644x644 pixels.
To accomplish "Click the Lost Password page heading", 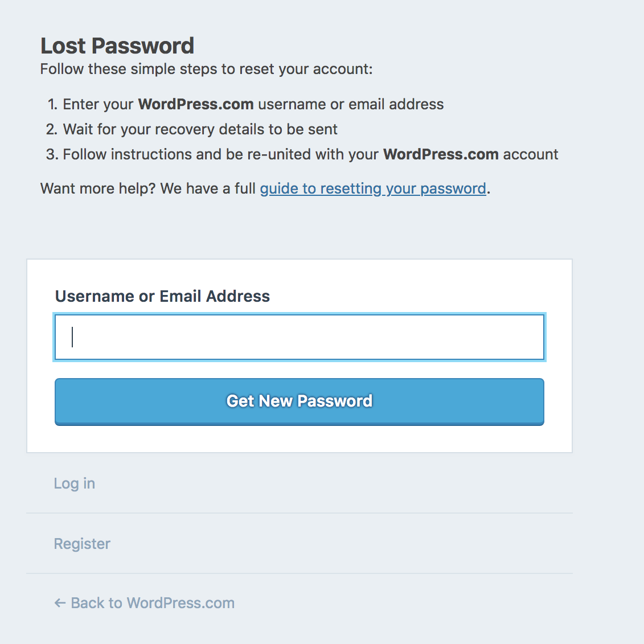I will (117, 45).
